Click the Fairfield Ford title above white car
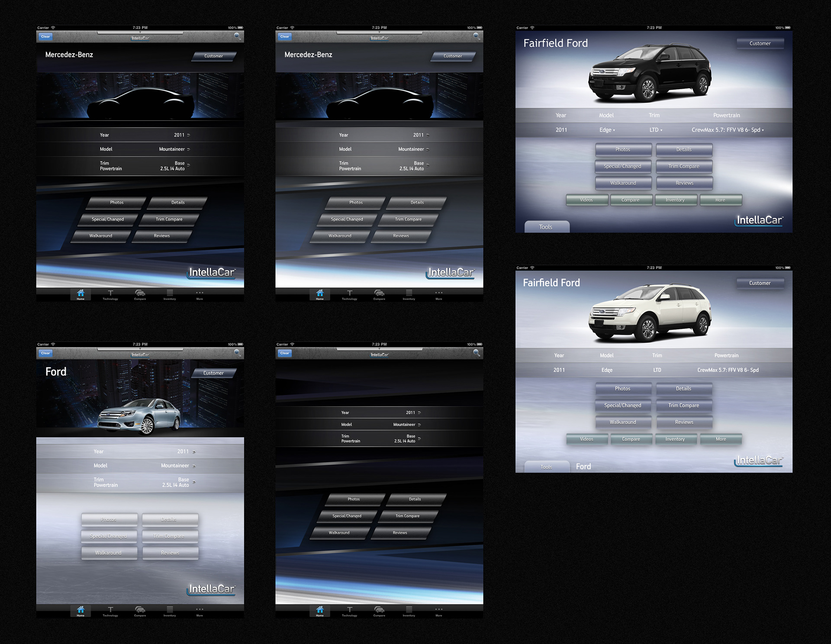831x644 pixels. [551, 283]
